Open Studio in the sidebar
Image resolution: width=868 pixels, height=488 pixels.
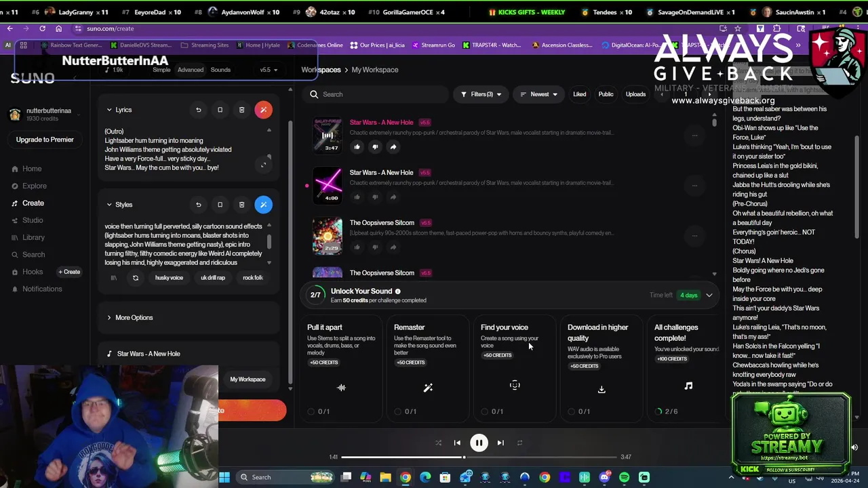33,220
